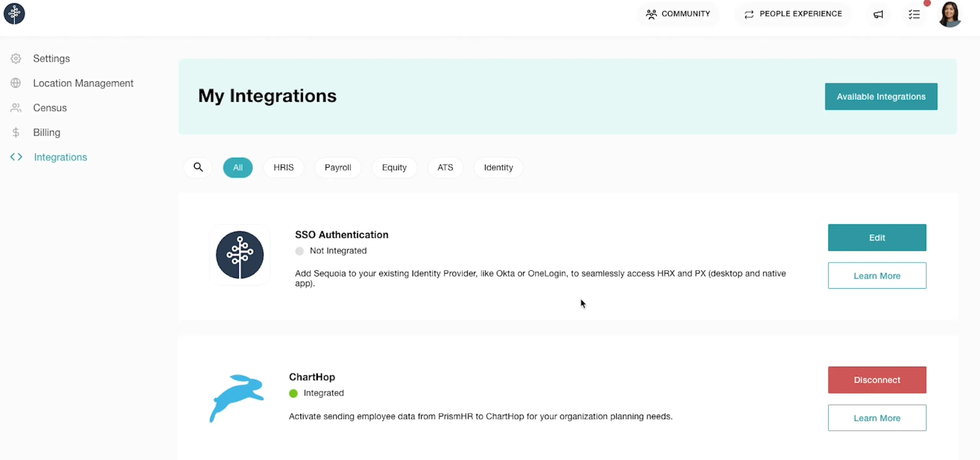
Task: Open the announcements megaphone icon
Action: (x=878, y=14)
